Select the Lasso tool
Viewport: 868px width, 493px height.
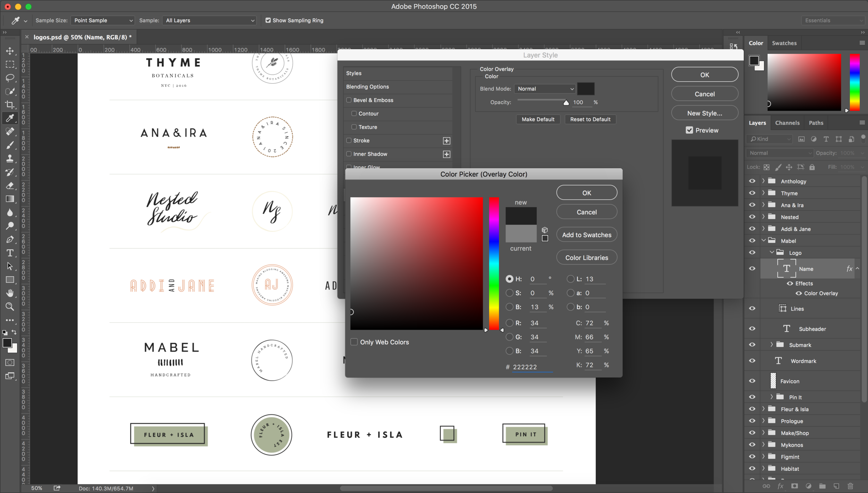click(10, 78)
